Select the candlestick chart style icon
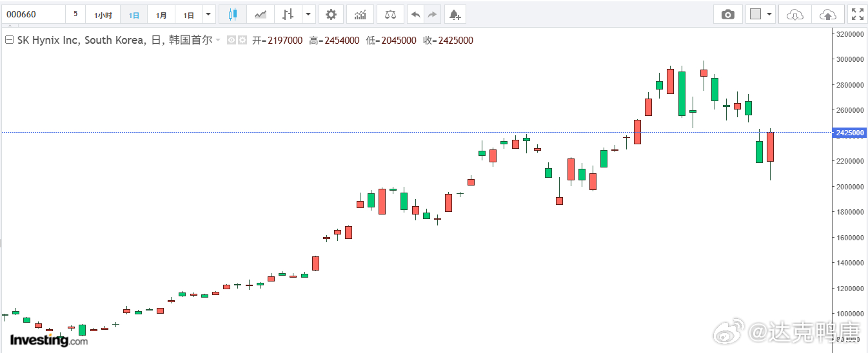868x353 pixels. [x=233, y=14]
